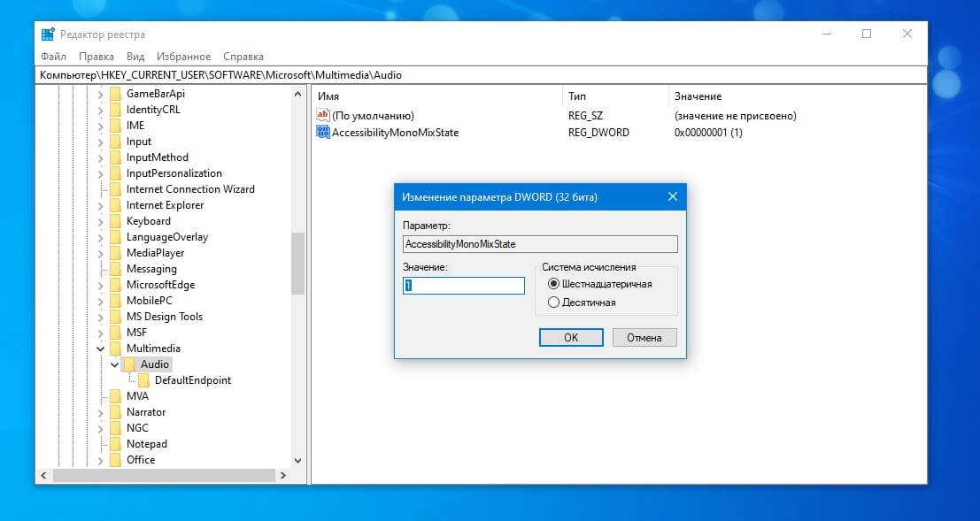Select the DefaultEndpoint folder icon
Image resolution: width=980 pixels, height=521 pixels.
coord(143,380)
